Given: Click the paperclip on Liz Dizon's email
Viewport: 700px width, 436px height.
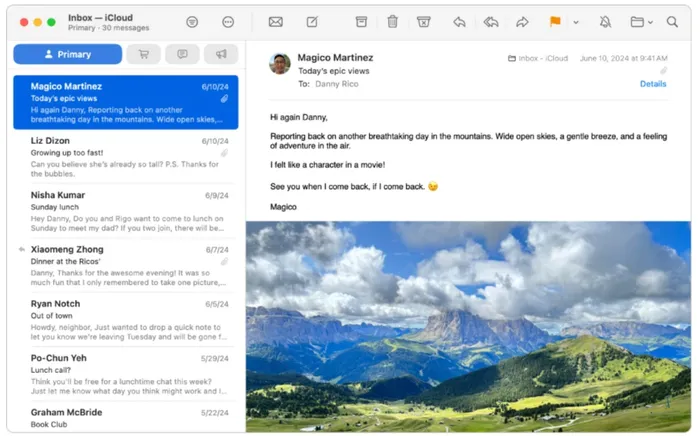Looking at the screenshot, I should coord(224,153).
